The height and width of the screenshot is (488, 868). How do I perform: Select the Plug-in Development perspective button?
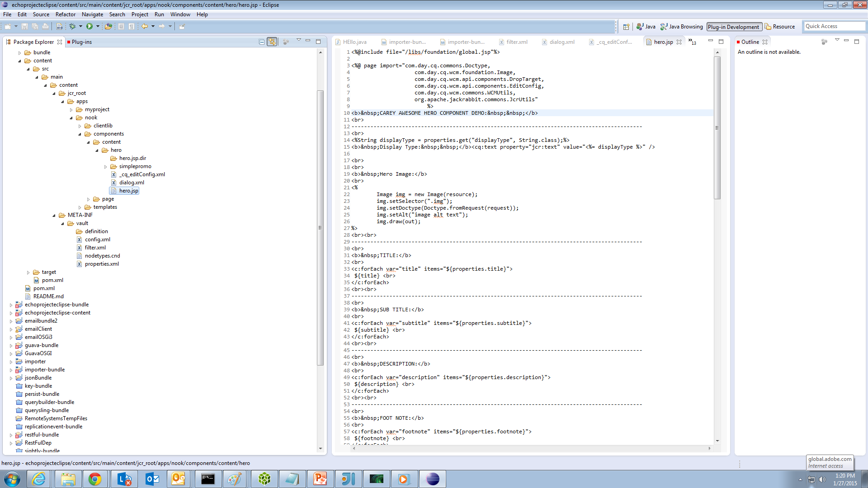[733, 27]
